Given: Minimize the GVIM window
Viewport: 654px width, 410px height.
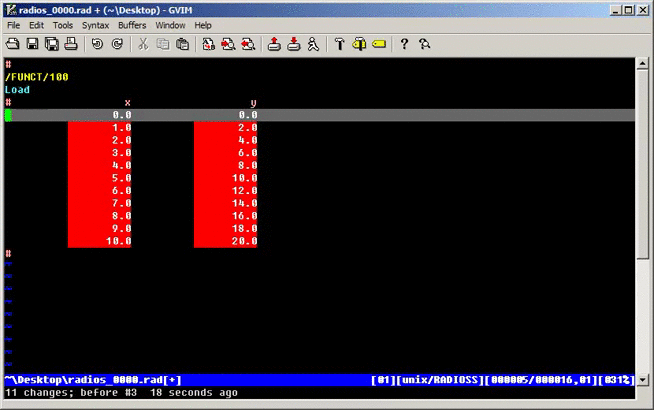Looking at the screenshot, I should tap(616, 10).
